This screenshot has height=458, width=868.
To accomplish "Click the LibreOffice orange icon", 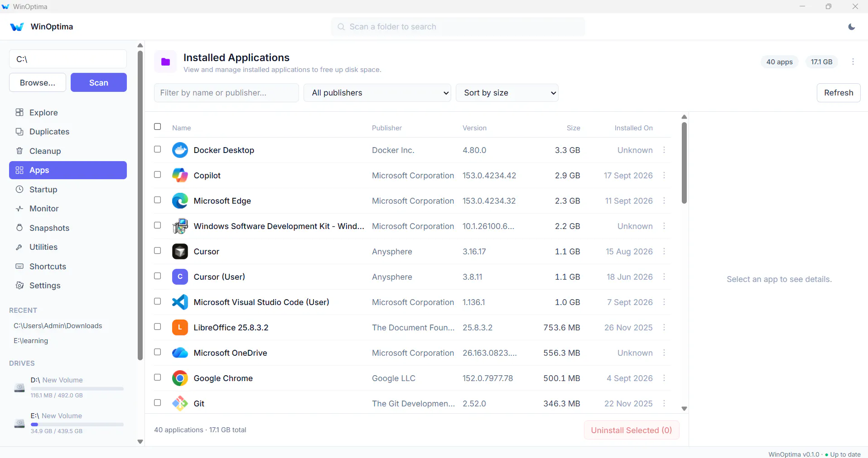I will pyautogui.click(x=180, y=327).
